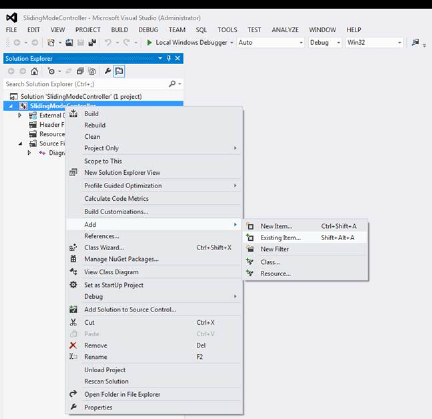Click the Visual Studio logo icon

[x=12, y=18]
